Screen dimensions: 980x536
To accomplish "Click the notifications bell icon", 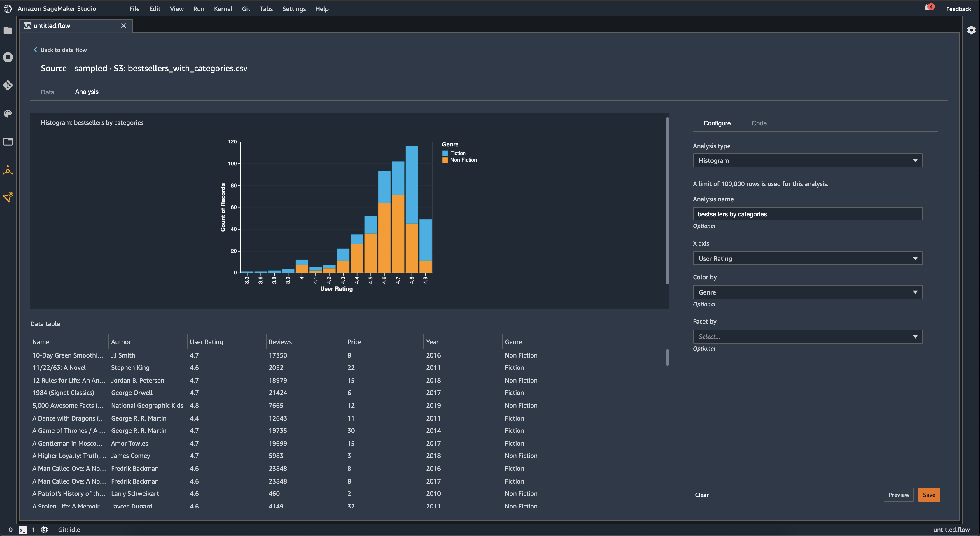I will pyautogui.click(x=927, y=8).
